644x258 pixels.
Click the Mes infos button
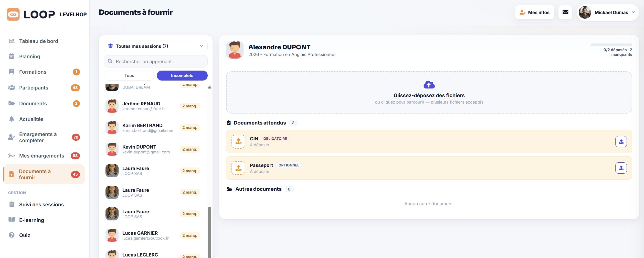[534, 12]
